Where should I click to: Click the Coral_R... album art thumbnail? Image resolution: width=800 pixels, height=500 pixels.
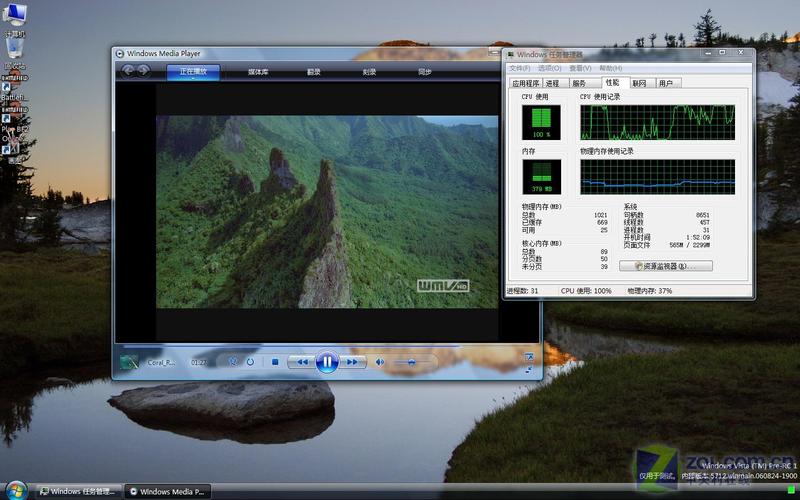[x=130, y=362]
